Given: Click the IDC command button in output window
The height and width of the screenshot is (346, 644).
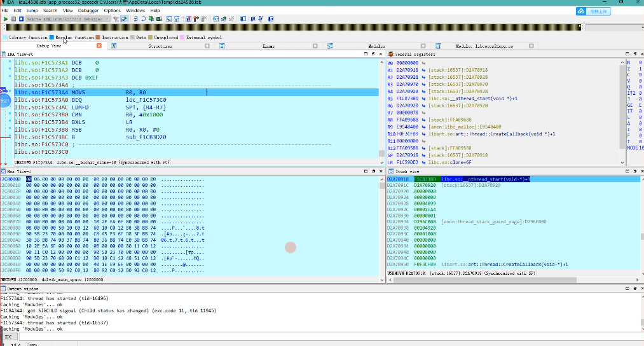Looking at the screenshot, I should click(9, 336).
